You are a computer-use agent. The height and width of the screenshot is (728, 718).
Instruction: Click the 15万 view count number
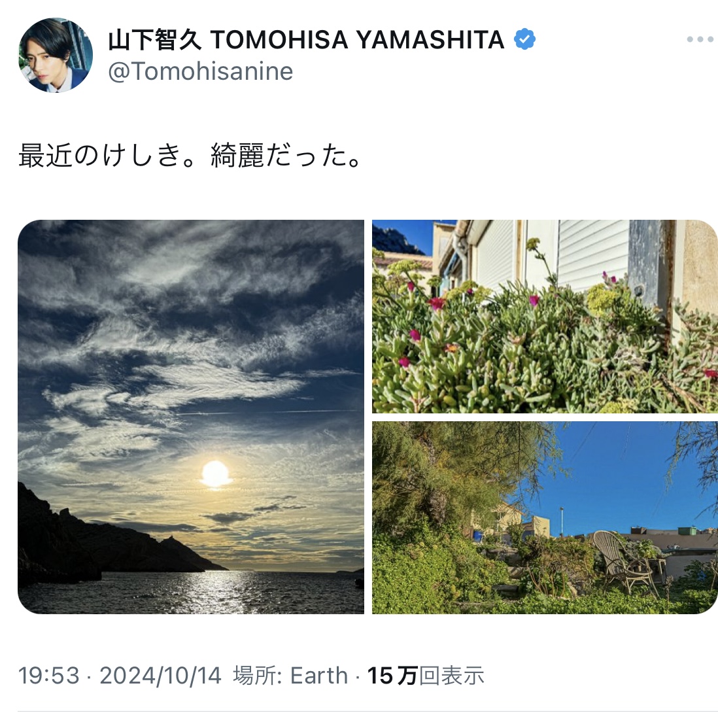[392, 676]
